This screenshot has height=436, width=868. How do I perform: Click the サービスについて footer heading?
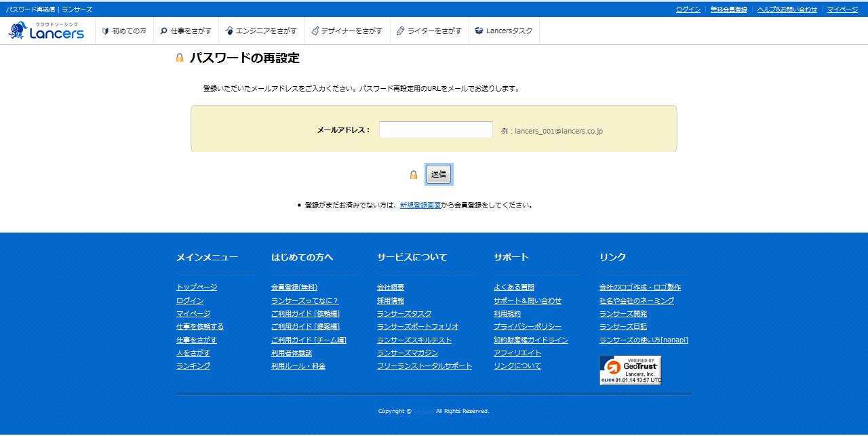pos(412,258)
